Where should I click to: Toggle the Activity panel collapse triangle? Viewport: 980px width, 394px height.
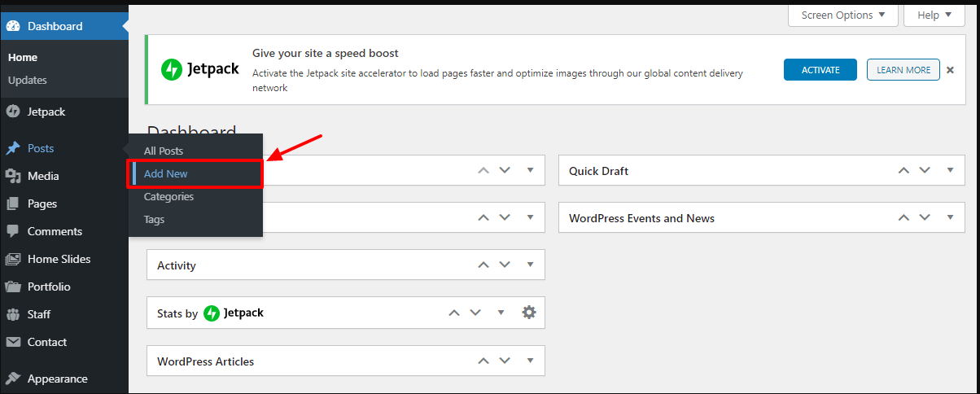pyautogui.click(x=530, y=265)
